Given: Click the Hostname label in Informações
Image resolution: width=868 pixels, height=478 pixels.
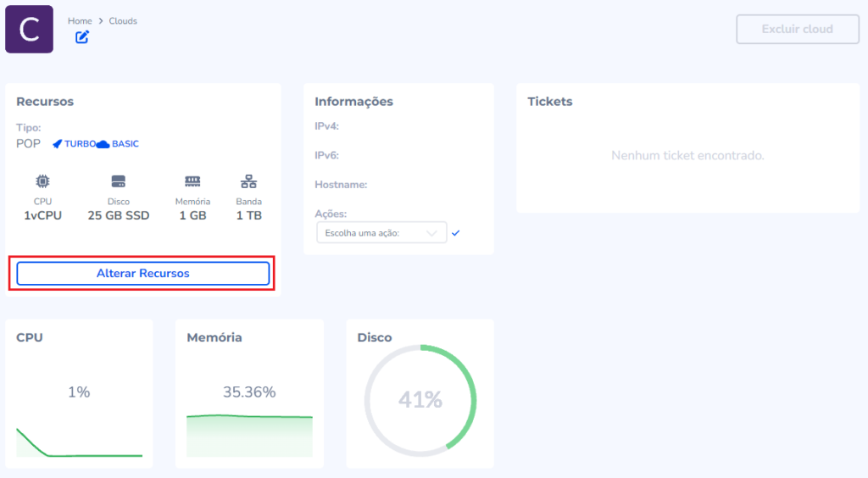Looking at the screenshot, I should [341, 185].
